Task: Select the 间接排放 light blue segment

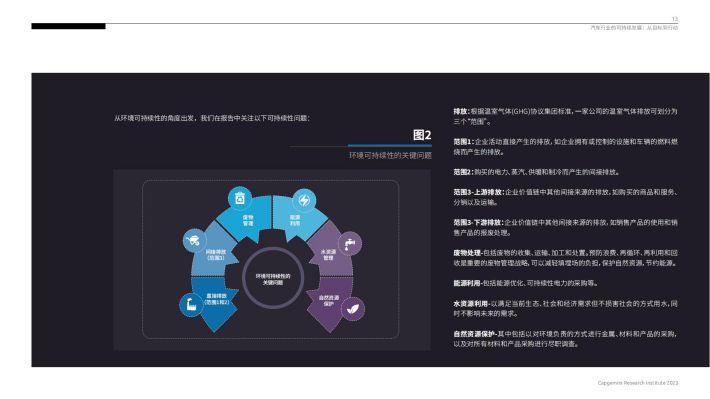Action: pyautogui.click(x=215, y=255)
